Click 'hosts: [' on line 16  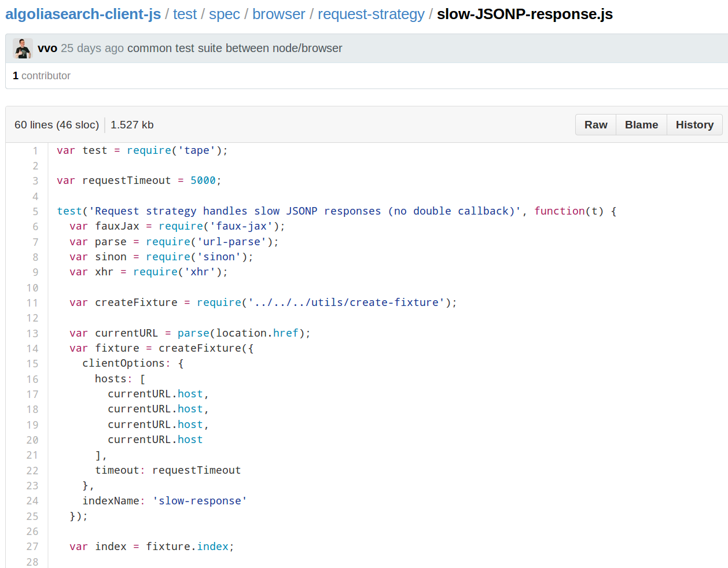point(120,379)
